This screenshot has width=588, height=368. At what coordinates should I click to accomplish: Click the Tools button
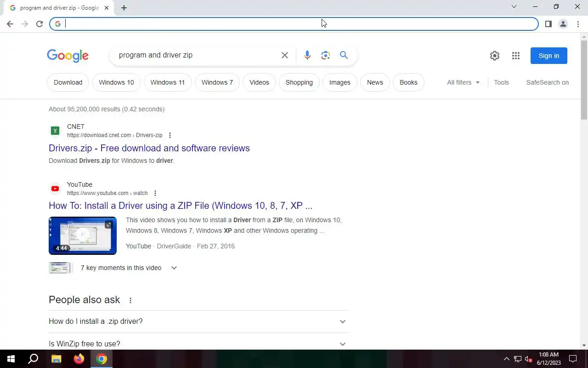click(x=501, y=82)
